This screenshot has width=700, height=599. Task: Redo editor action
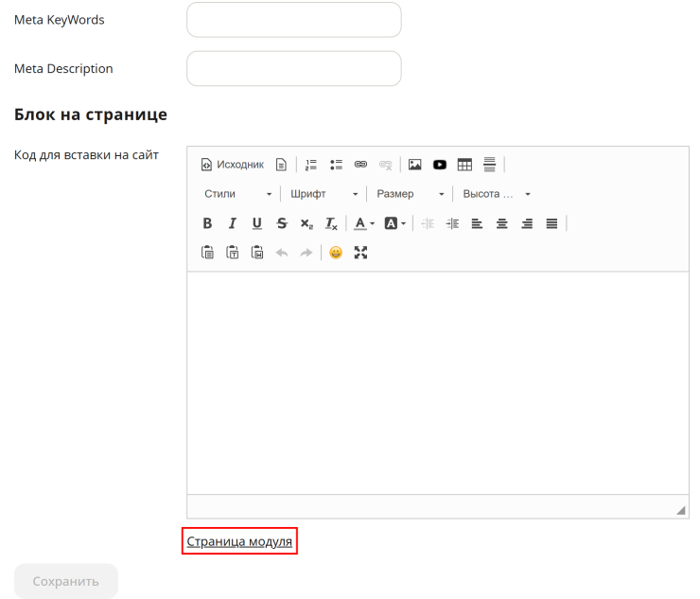(306, 253)
